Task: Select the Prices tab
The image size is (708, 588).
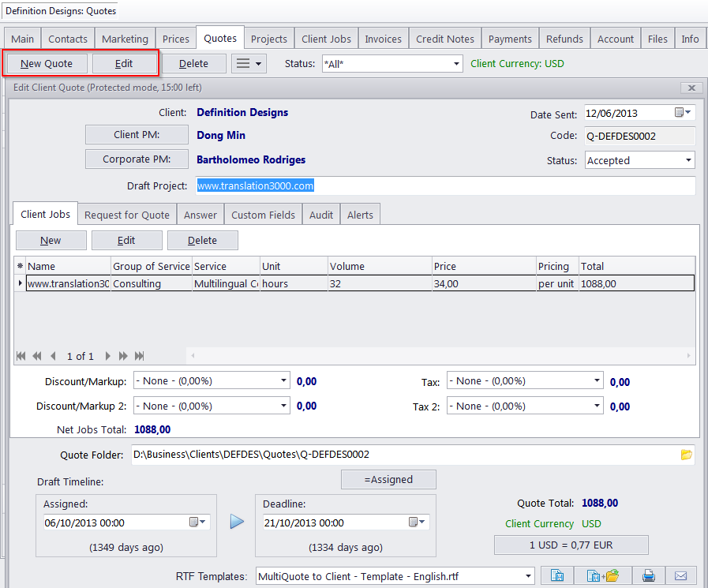Action: [x=176, y=39]
